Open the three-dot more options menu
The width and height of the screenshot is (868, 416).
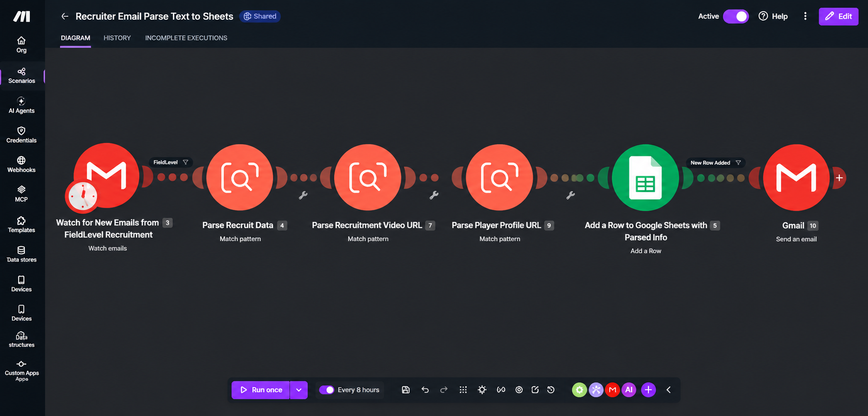click(x=805, y=16)
